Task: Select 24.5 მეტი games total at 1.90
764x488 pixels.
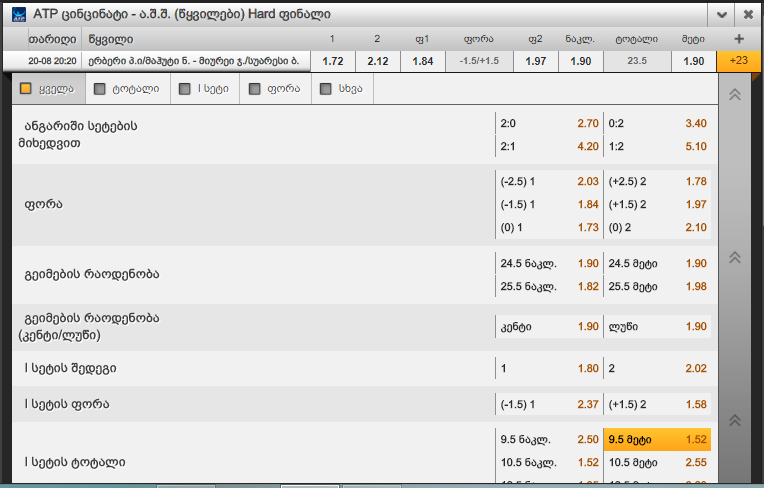Action: tap(657, 263)
